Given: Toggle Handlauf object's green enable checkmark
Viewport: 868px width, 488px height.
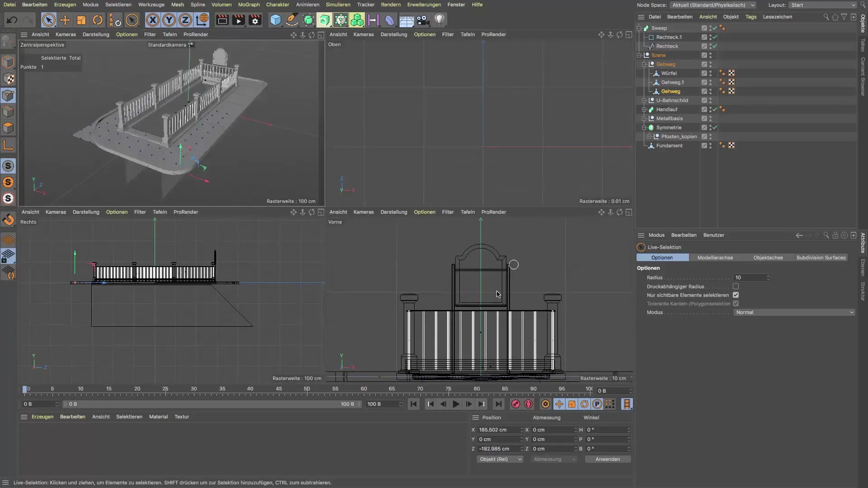Looking at the screenshot, I should point(715,109).
